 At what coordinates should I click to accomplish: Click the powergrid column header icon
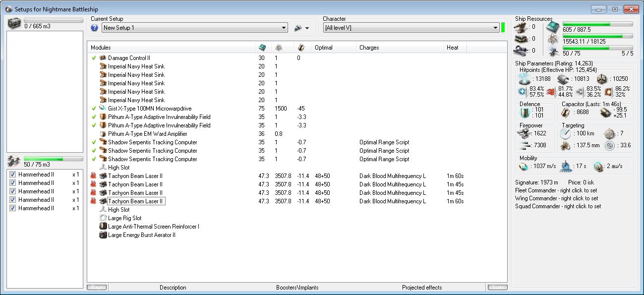click(279, 48)
